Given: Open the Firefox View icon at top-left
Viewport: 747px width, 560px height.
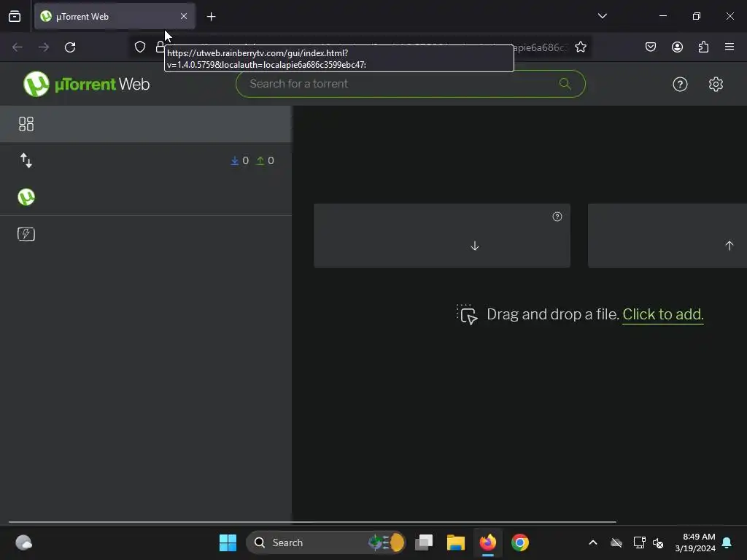Looking at the screenshot, I should [x=15, y=16].
